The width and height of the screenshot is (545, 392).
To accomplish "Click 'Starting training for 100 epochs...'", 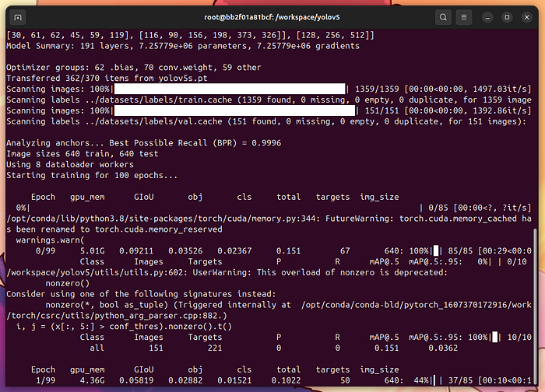I will pyautogui.click(x=92, y=175).
